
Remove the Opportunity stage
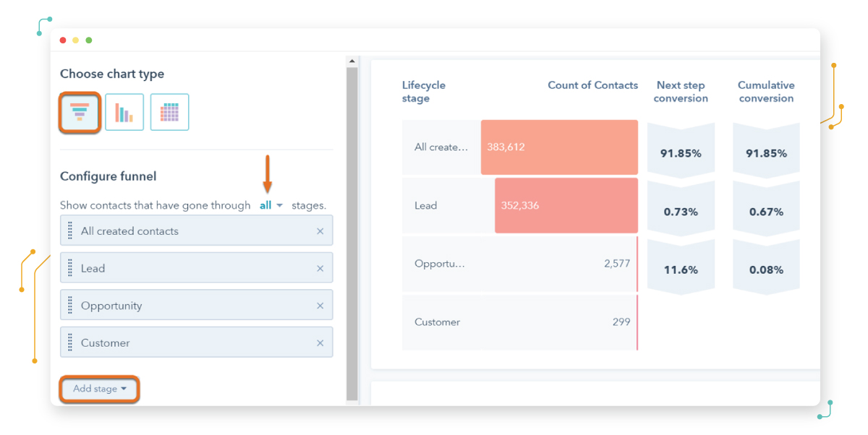[320, 306]
